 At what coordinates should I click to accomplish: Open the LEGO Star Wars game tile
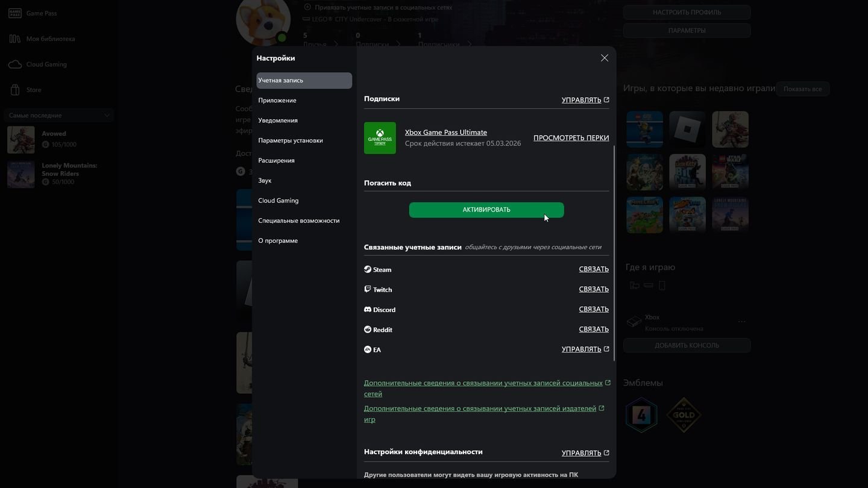coord(730,172)
